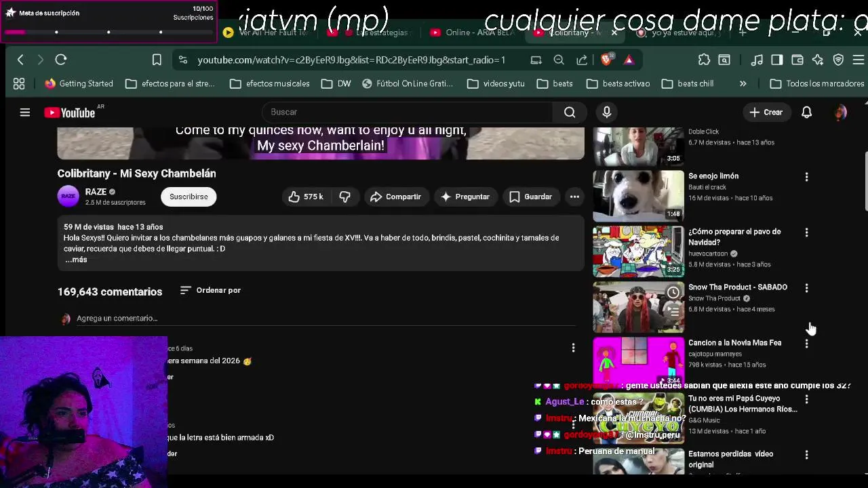868x488 pixels.
Task: Open site settings icon beside the URL
Action: tap(183, 60)
